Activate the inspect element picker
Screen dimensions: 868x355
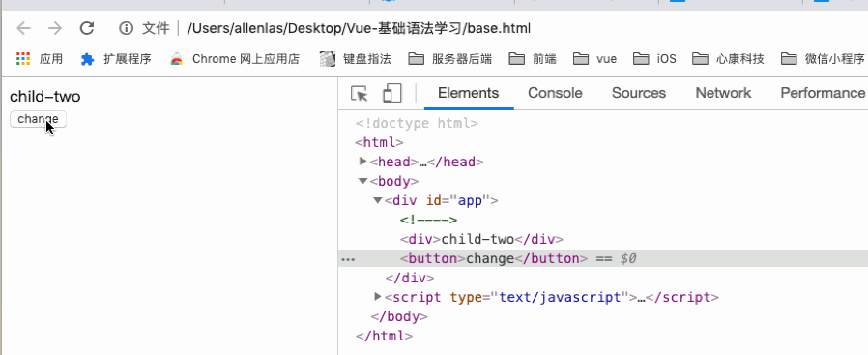pos(360,93)
